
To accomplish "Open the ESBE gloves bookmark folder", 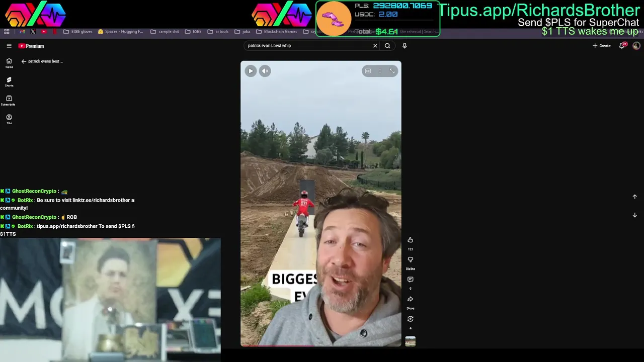I will click(78, 31).
